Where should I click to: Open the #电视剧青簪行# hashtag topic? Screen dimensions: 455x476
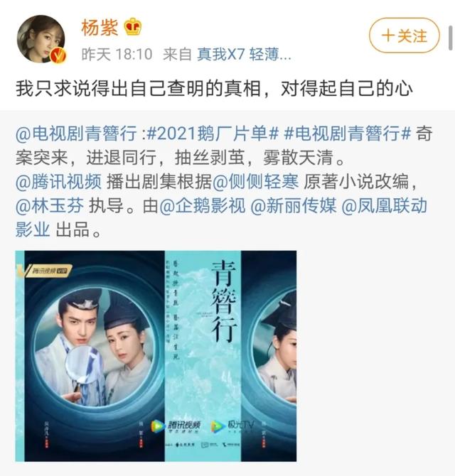pos(348,134)
